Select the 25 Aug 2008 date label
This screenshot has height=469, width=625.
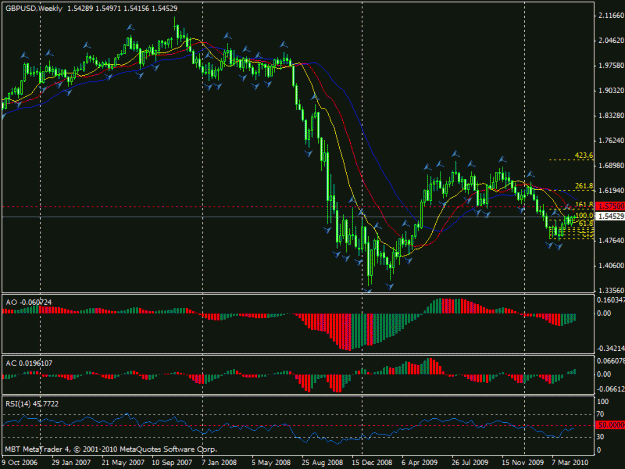coord(322,463)
